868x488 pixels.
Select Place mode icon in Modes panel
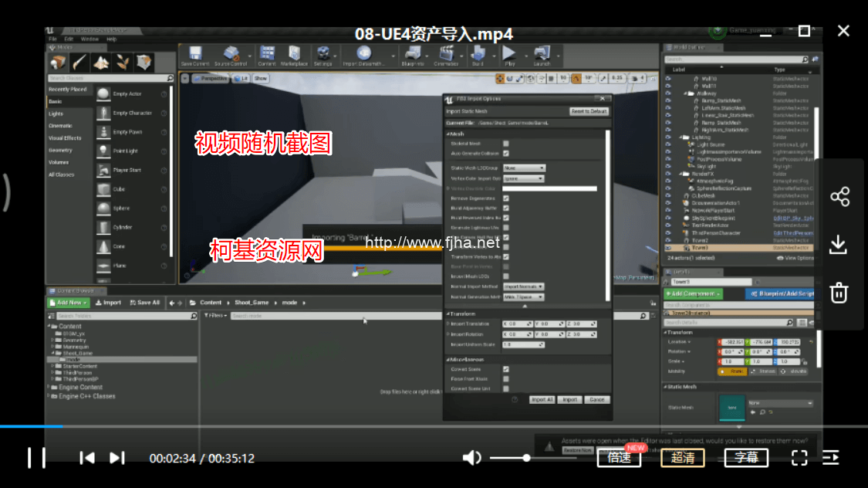tap(58, 62)
